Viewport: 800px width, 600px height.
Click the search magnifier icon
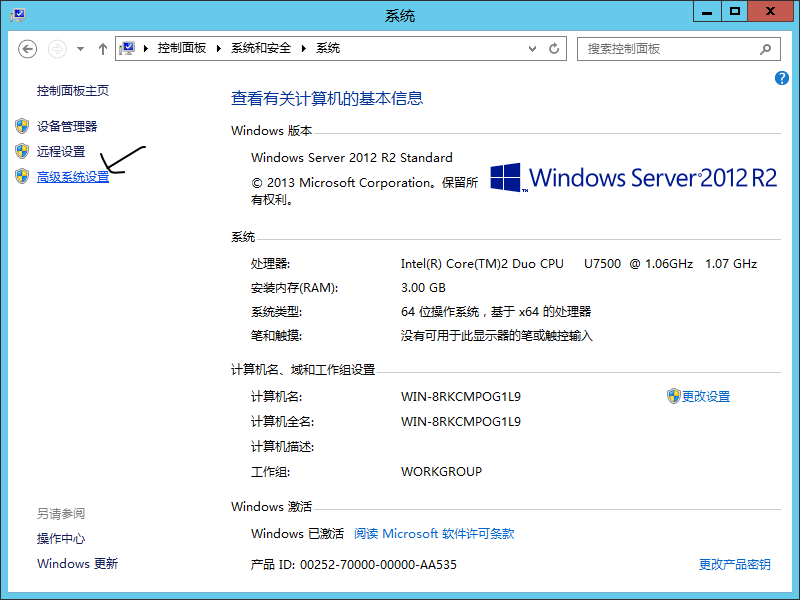[765, 49]
